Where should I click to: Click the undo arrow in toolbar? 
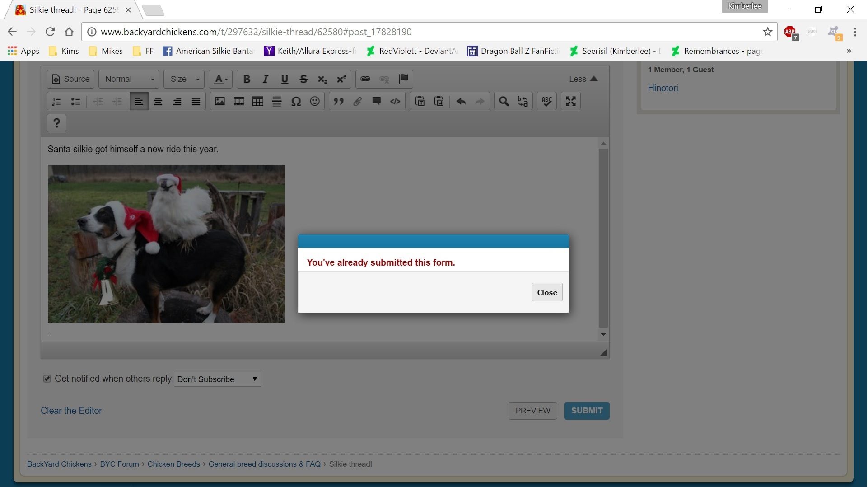461,101
